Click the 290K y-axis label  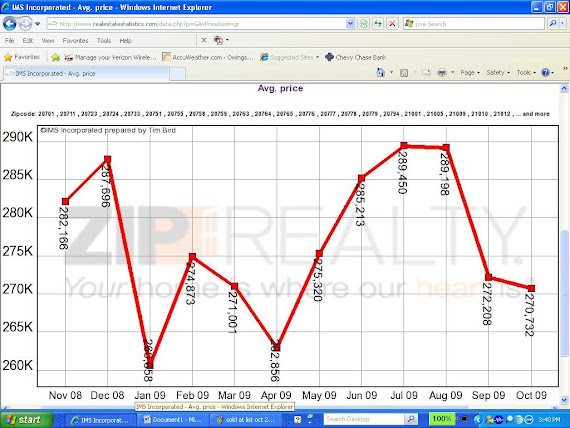17,137
